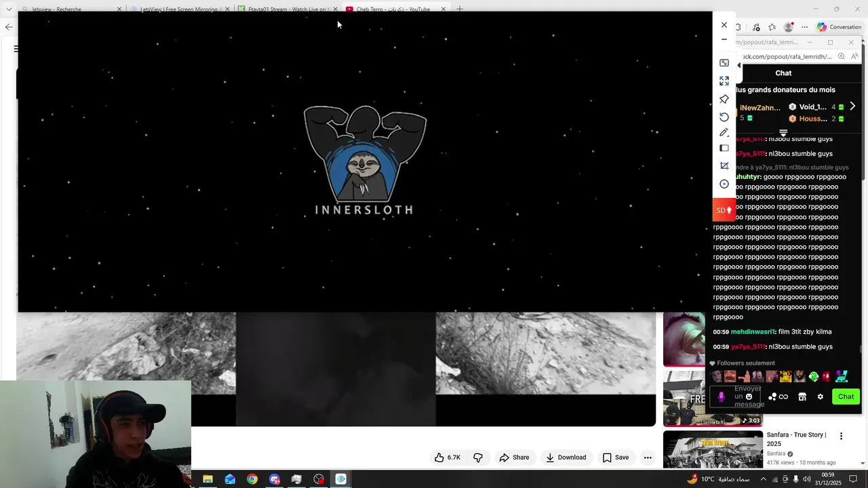Open the options menu for Sanfara True Story
The height and width of the screenshot is (488, 868).
841,436
